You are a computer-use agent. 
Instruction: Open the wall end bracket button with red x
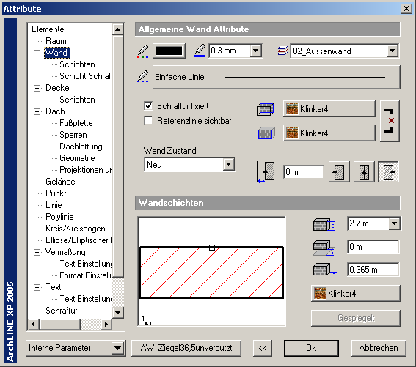[x=390, y=121]
